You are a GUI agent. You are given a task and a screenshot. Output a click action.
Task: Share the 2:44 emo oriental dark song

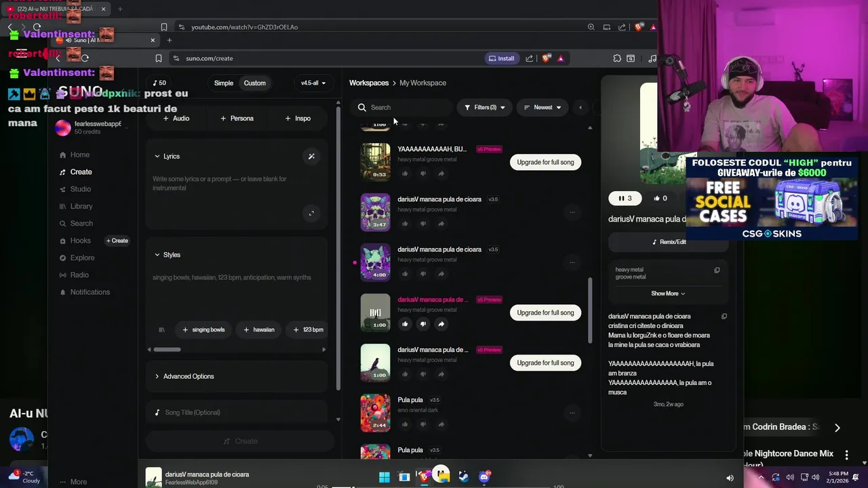click(x=441, y=424)
